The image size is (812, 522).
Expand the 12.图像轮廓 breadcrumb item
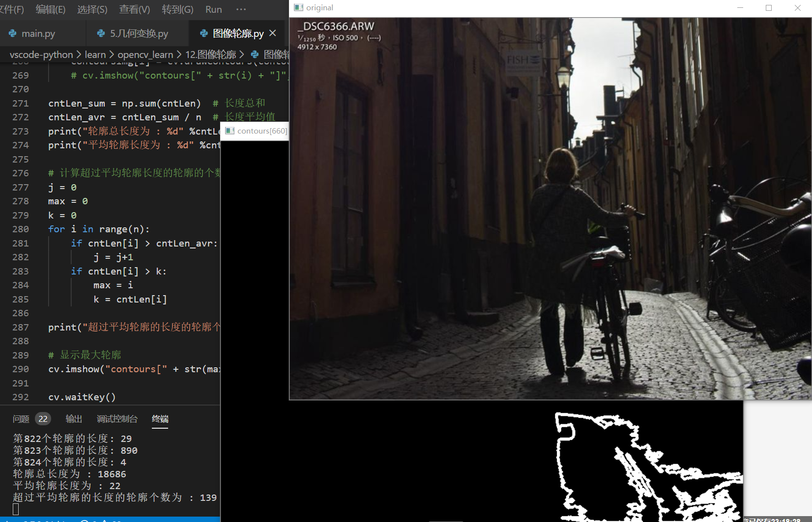pos(210,55)
